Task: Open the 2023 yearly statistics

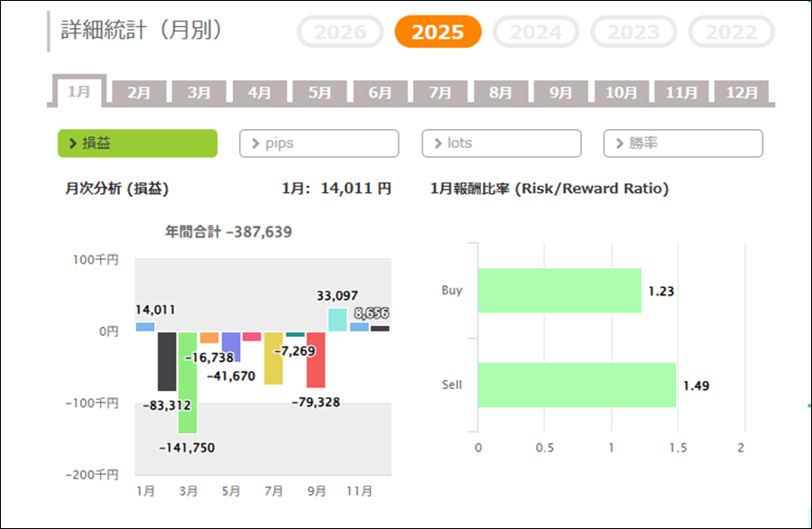Action: click(633, 32)
